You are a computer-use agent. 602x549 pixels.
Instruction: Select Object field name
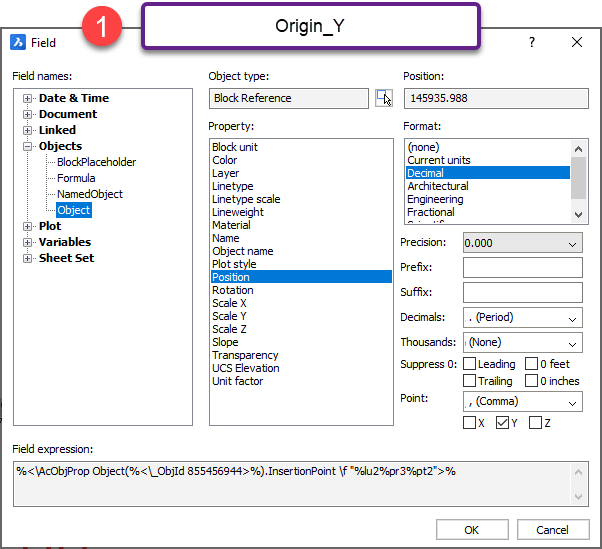[x=74, y=210]
